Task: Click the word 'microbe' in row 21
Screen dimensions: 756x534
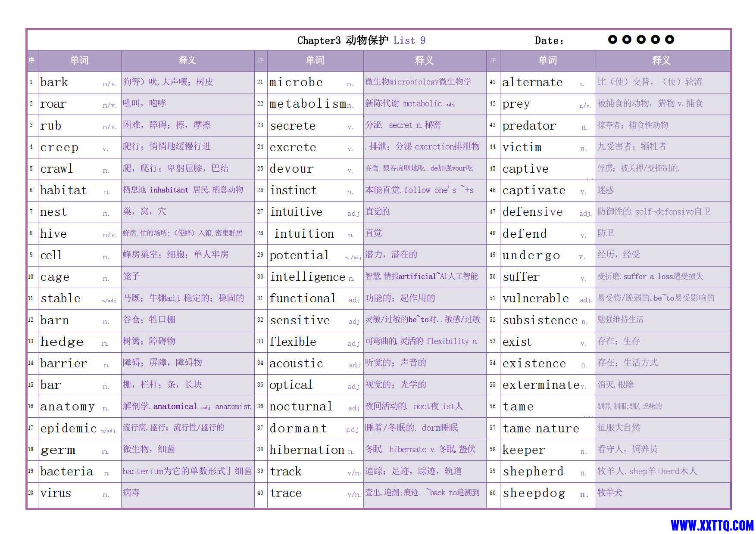Action: pyautogui.click(x=296, y=82)
